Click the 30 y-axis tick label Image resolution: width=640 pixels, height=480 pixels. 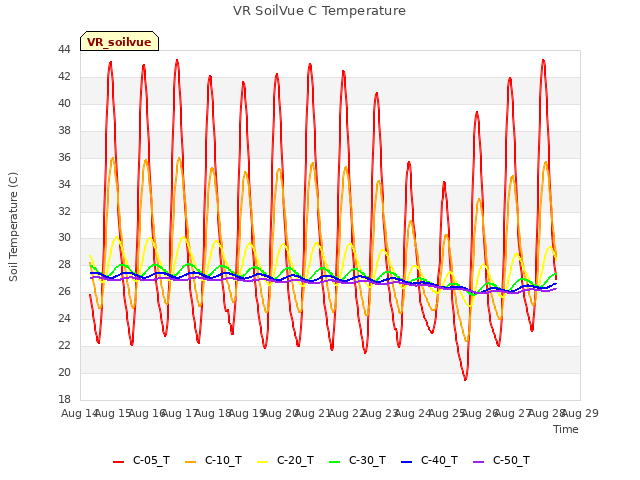[64, 238]
